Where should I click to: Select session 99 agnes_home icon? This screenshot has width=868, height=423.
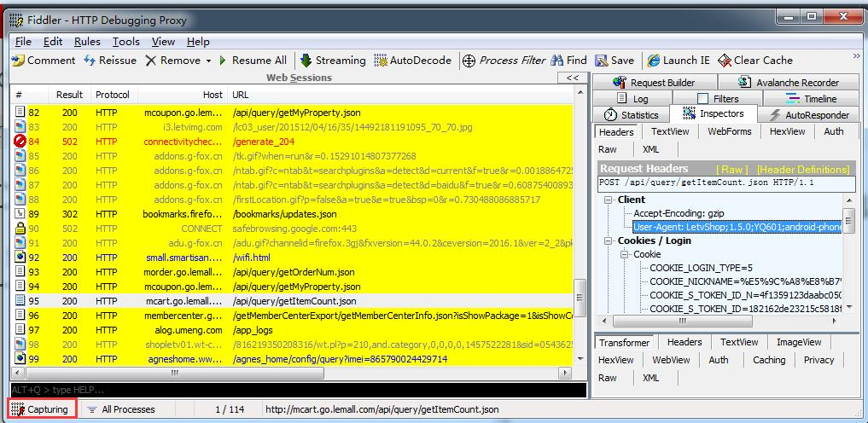point(20,359)
